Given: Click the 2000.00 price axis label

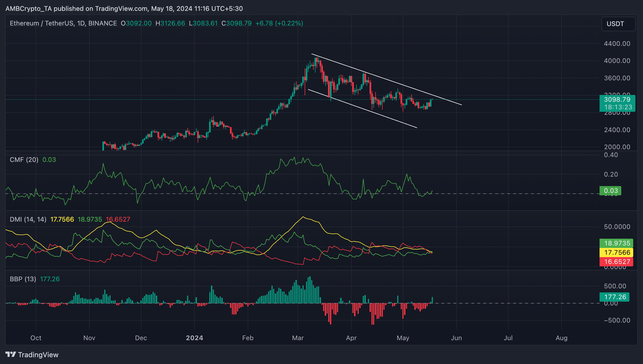Looking at the screenshot, I should click(617, 147).
